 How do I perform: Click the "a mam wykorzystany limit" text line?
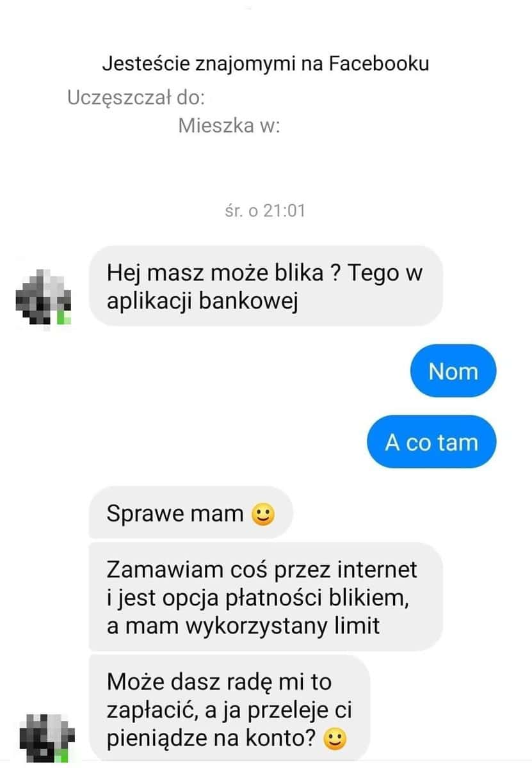click(x=243, y=625)
